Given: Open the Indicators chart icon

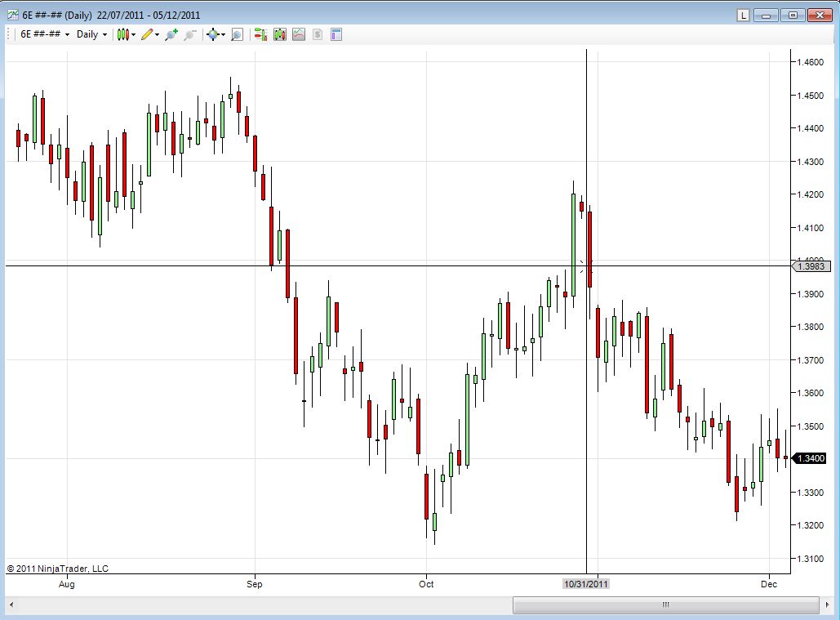Looking at the screenshot, I should 299,35.
